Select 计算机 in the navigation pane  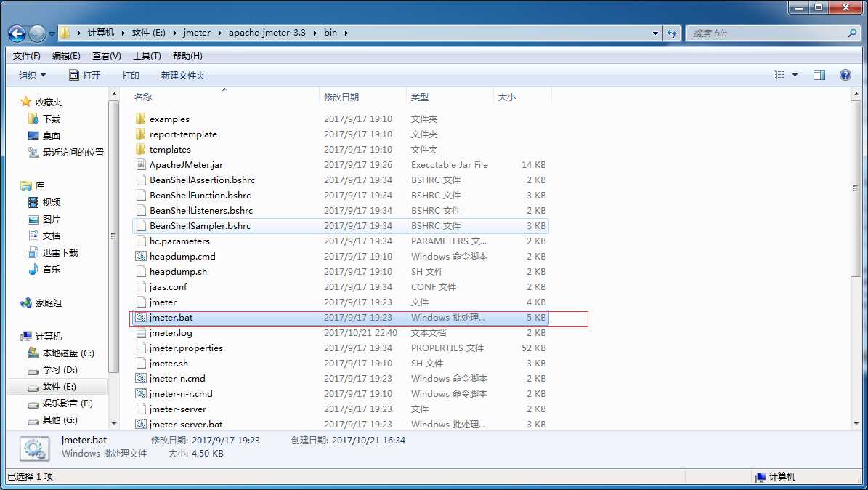tap(48, 336)
